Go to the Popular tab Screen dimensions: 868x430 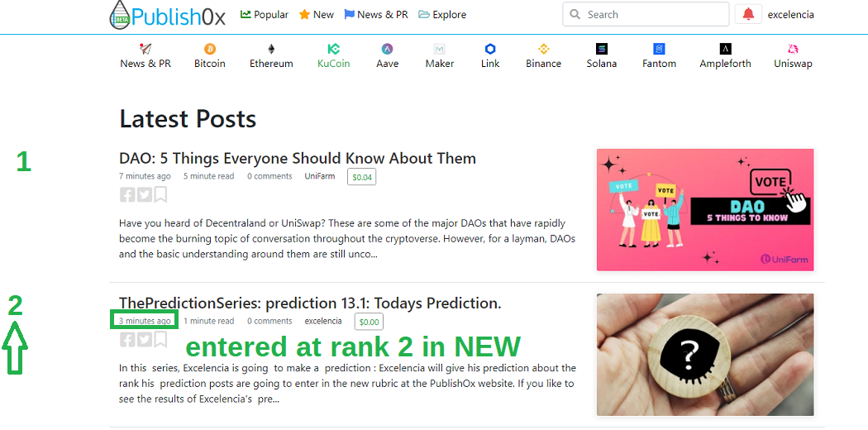[x=264, y=15]
